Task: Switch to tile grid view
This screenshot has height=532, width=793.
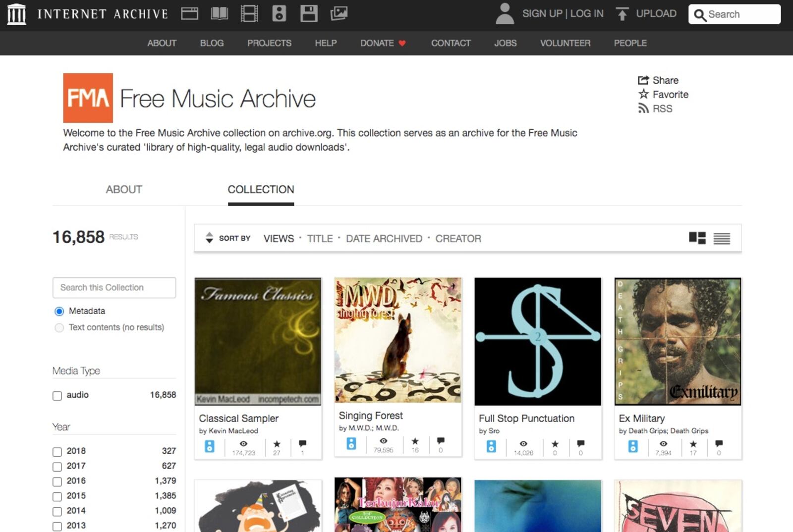Action: tap(697, 238)
